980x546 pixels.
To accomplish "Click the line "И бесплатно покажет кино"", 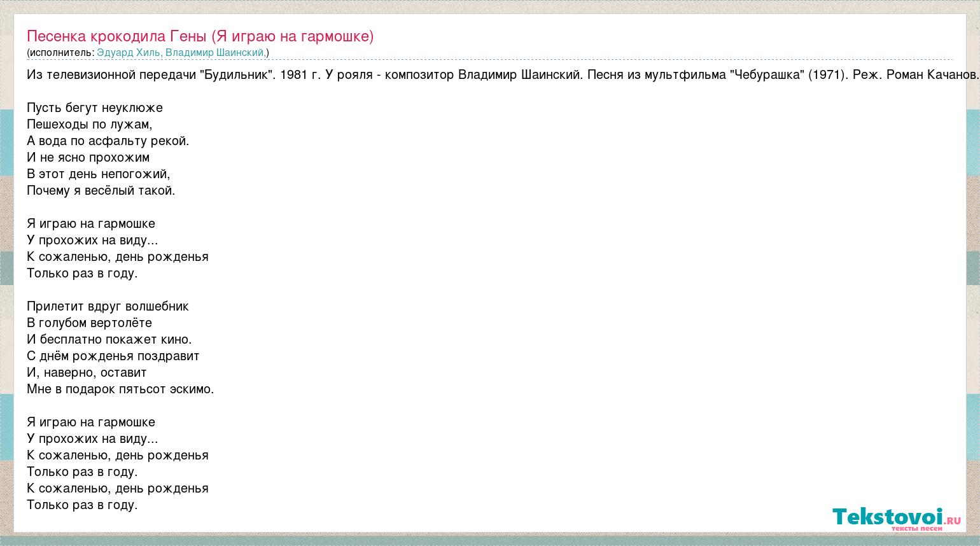I will (x=109, y=340).
